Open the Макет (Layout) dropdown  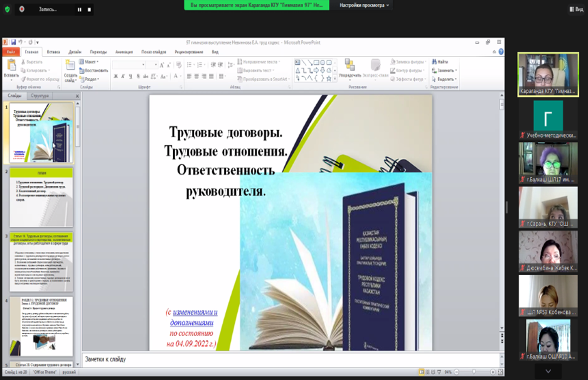pos(90,62)
